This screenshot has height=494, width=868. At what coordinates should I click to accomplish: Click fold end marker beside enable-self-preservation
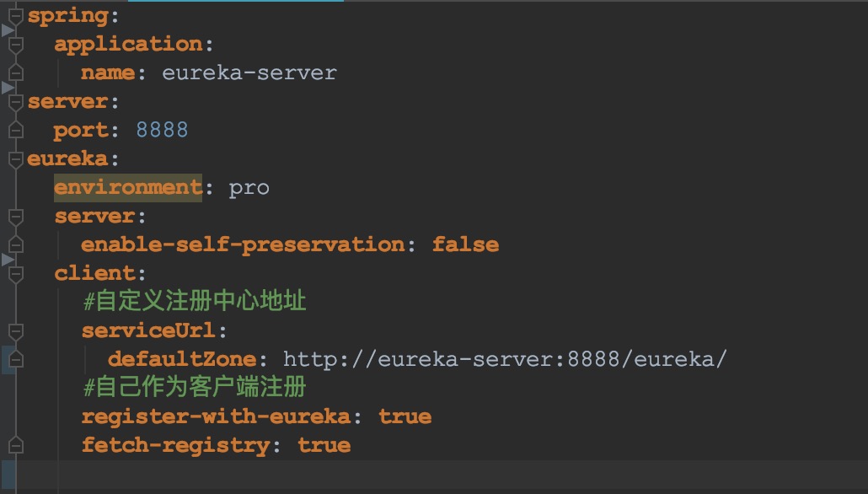click(15, 244)
